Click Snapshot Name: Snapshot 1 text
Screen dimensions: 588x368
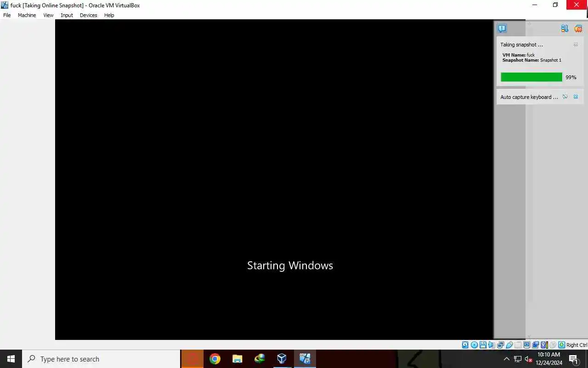pyautogui.click(x=531, y=60)
